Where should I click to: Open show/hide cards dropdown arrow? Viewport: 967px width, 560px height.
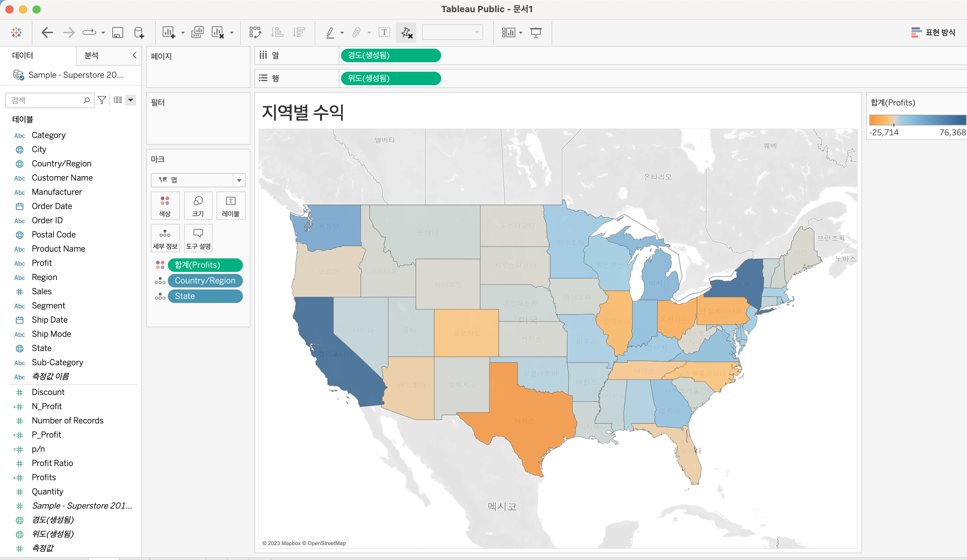[521, 33]
